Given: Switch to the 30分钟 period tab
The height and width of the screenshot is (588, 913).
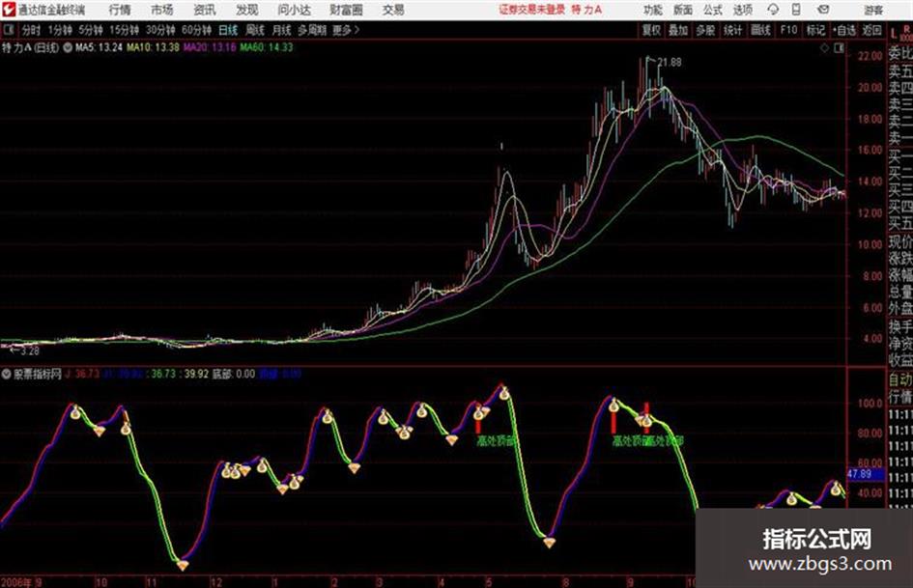Looking at the screenshot, I should [x=160, y=30].
